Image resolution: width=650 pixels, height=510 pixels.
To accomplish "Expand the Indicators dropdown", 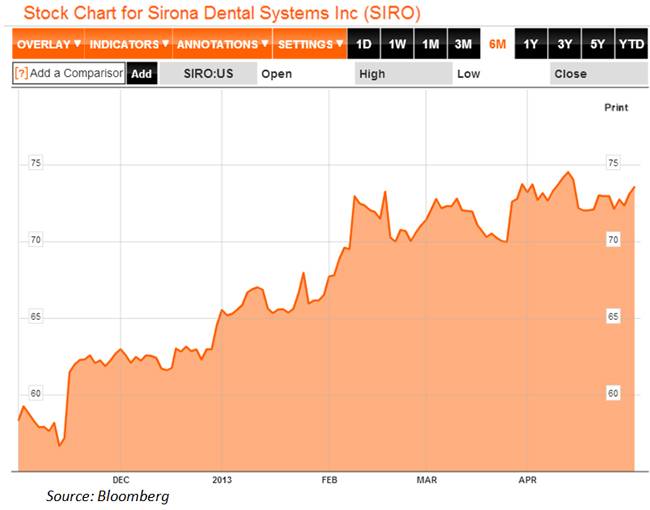I will 128,45.
